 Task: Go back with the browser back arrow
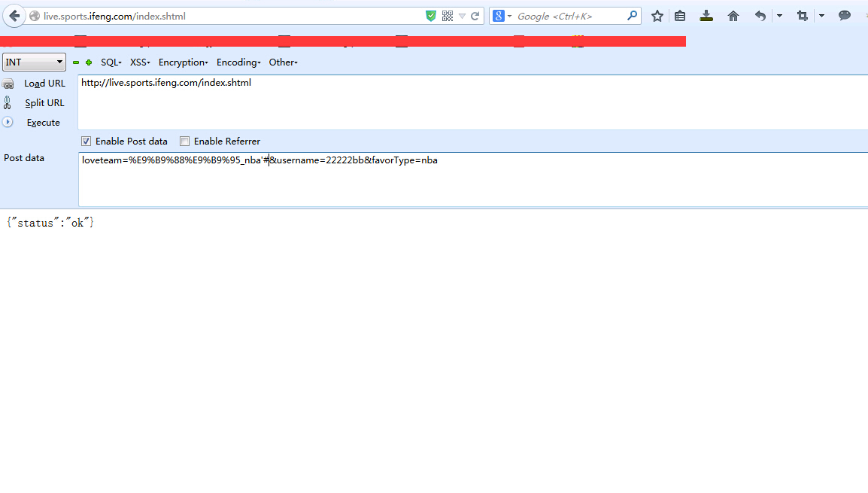pyautogui.click(x=14, y=16)
